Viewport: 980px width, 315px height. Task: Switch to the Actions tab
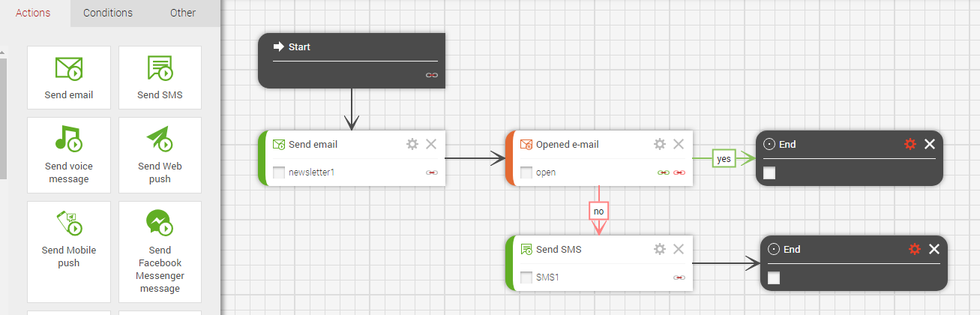tap(33, 13)
